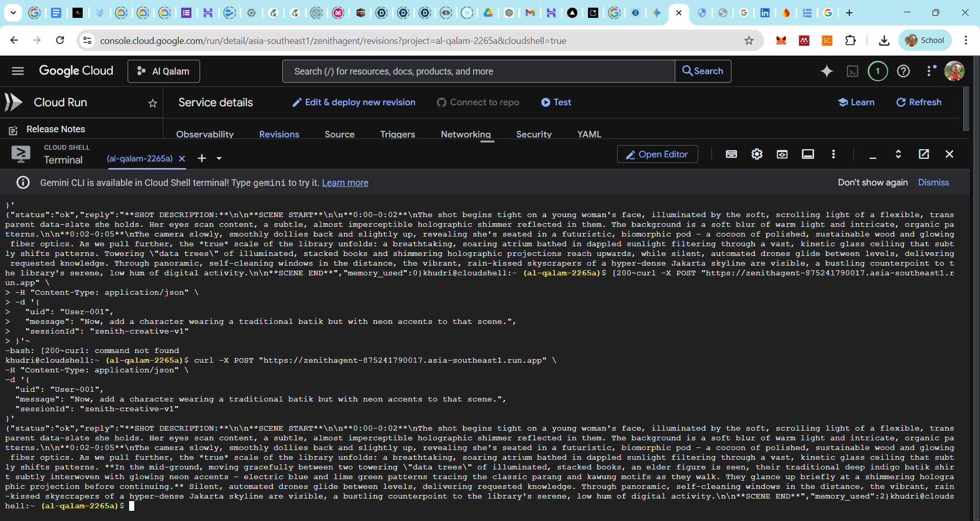Open the MetaMask fox extension
Image resolution: width=980 pixels, height=521 pixels.
click(781, 40)
